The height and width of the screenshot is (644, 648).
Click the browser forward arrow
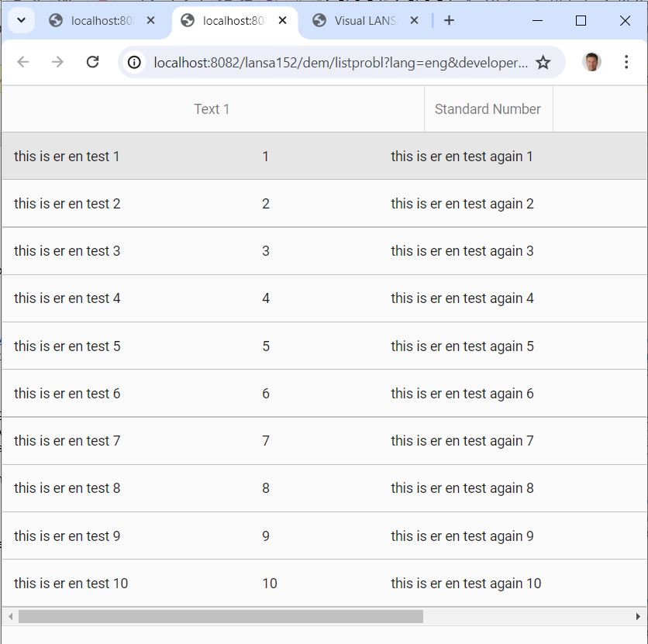[57, 62]
